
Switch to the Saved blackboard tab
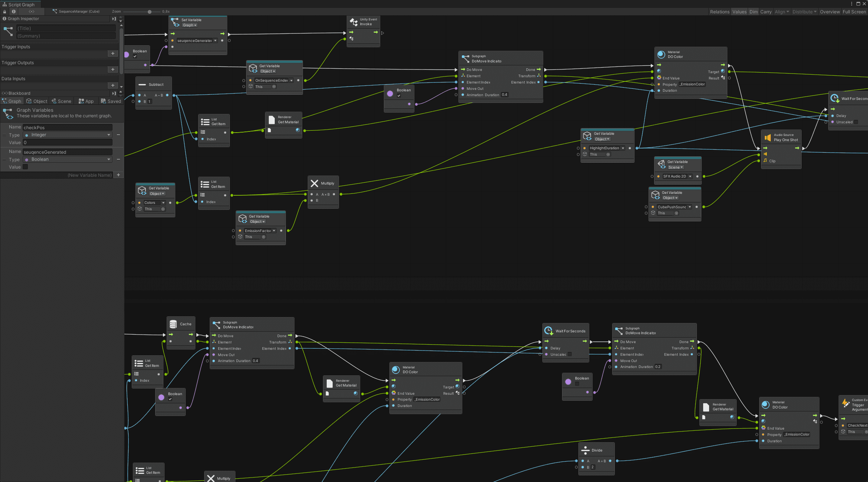(111, 101)
